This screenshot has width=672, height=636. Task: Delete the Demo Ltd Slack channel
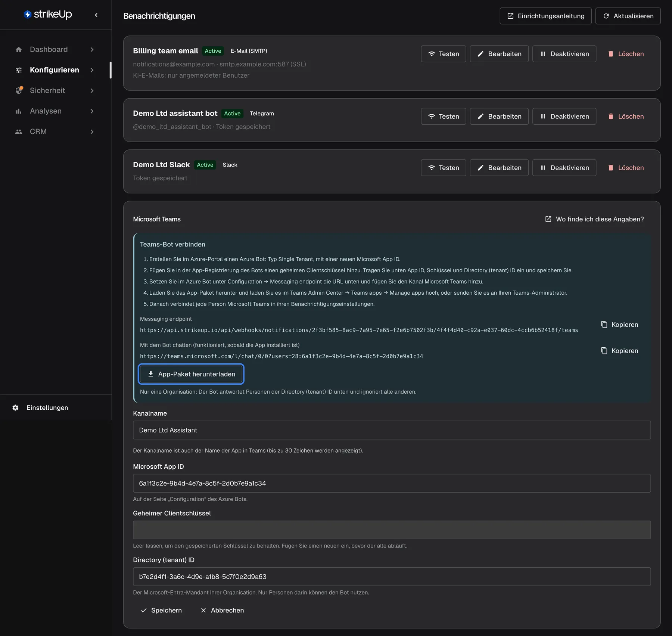click(625, 168)
